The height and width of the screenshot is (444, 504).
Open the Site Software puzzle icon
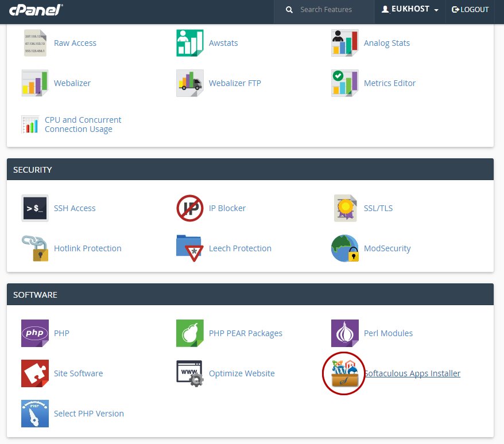(34, 373)
